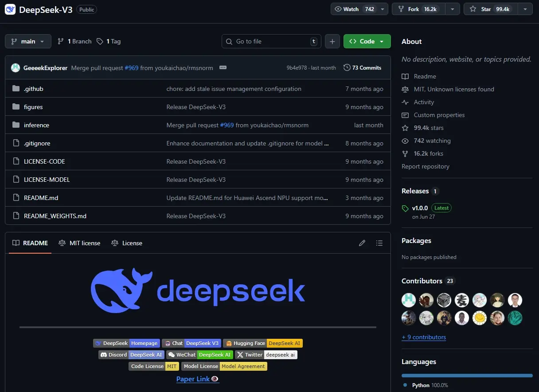Click Report repository link
This screenshot has width=539, height=392.
click(426, 166)
